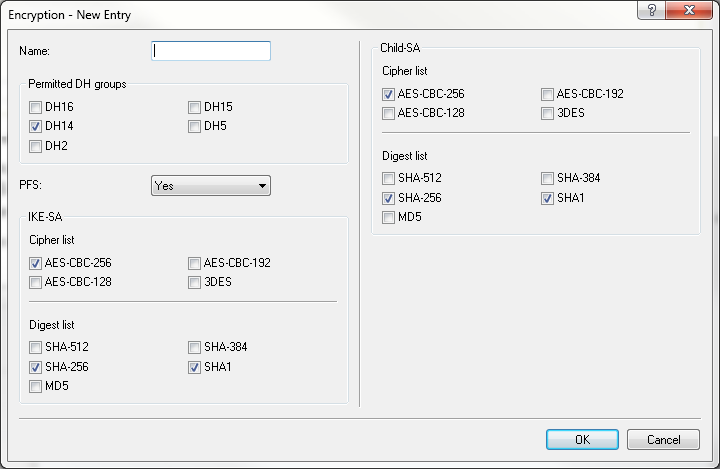Viewport: 720px width, 469px height.
Task: Open the PFS dropdown
Action: (211, 186)
